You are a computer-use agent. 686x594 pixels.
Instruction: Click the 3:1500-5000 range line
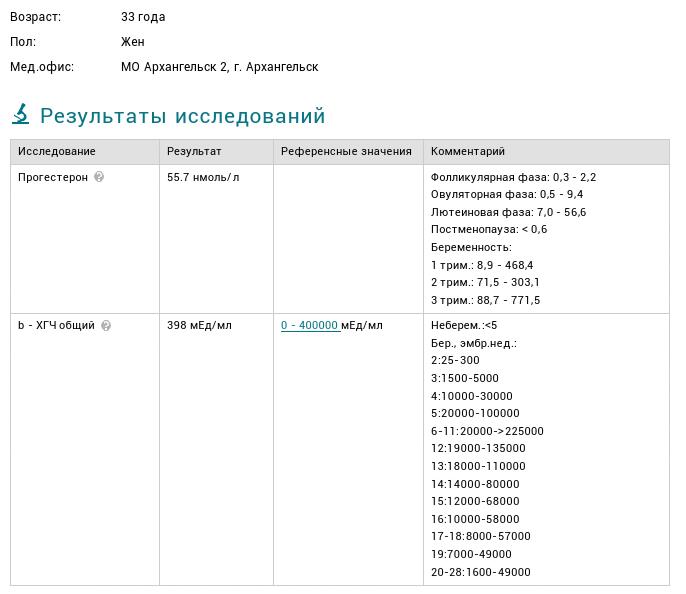click(465, 378)
